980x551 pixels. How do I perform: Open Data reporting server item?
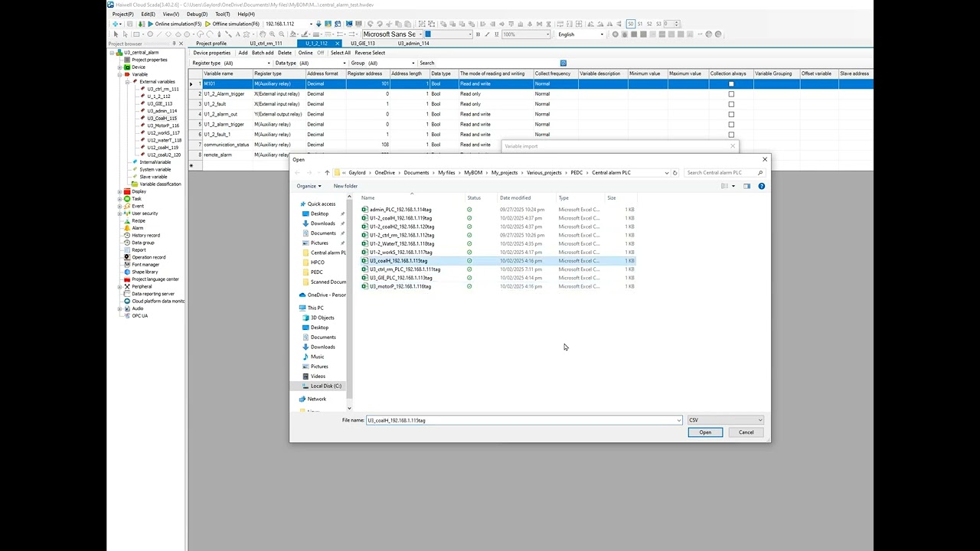tap(153, 294)
